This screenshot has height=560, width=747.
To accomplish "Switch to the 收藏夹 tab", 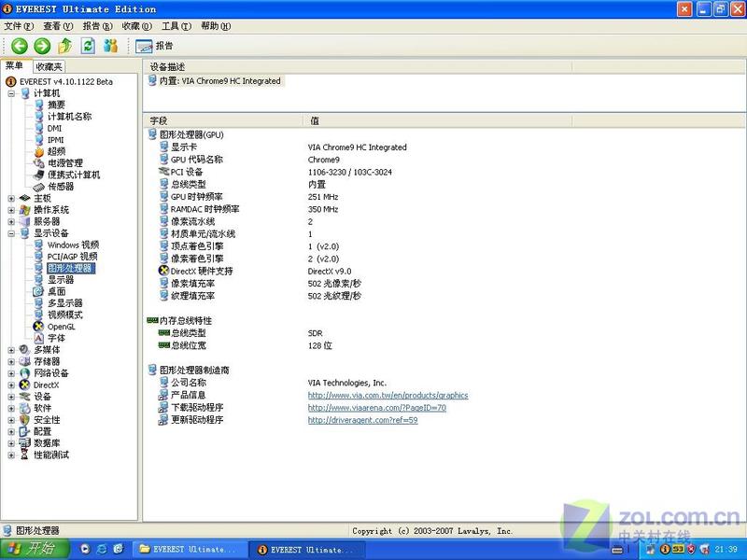I will pyautogui.click(x=49, y=66).
